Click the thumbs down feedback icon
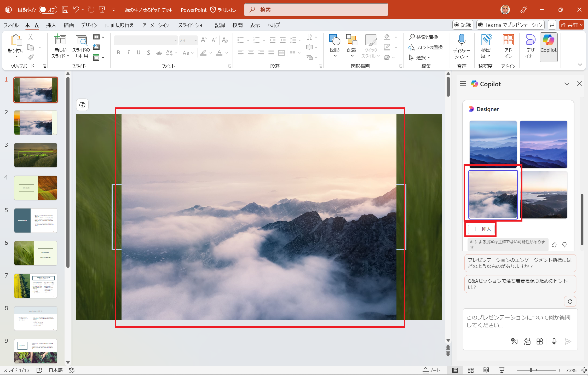 [x=564, y=245]
